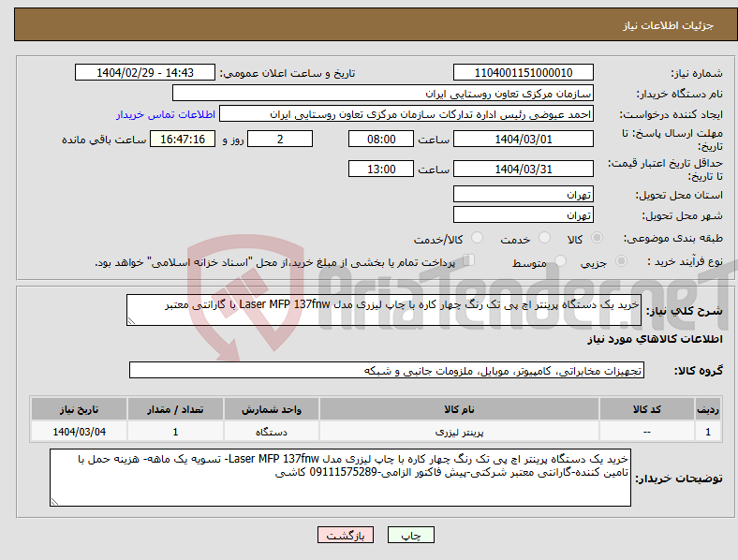Click the resize handle of description textarea
Screen dimensions: 738x560
pyautogui.click(x=131, y=321)
